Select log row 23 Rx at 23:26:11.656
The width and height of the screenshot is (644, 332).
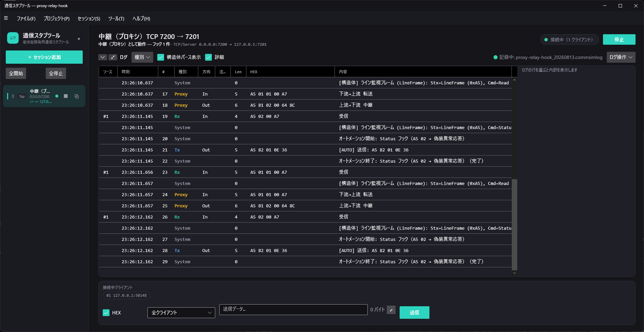click(x=305, y=172)
